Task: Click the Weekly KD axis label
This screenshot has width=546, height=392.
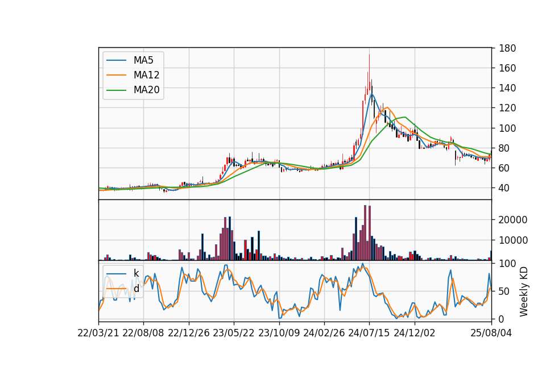Action: pos(524,291)
